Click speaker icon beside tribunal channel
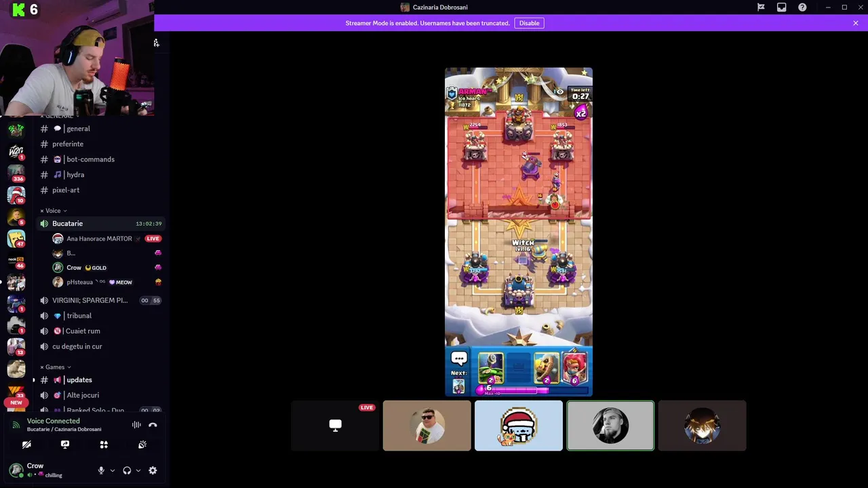 click(44, 316)
